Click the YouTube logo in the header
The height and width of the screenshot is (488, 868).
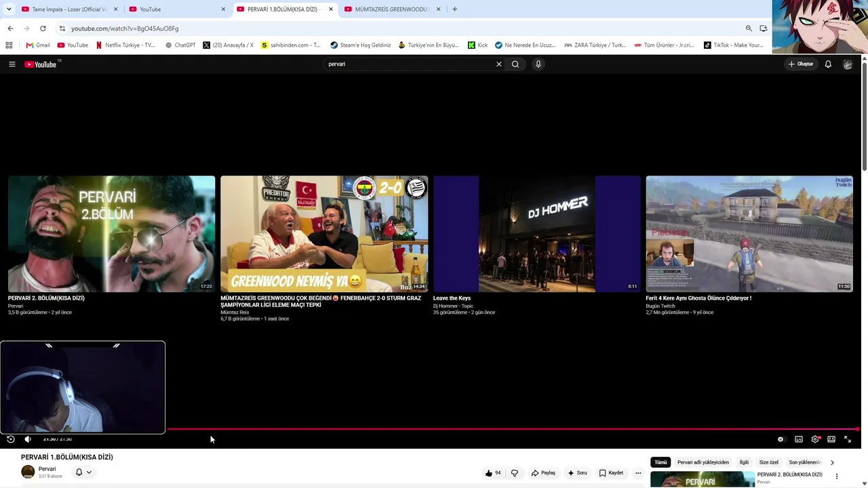pyautogui.click(x=41, y=64)
